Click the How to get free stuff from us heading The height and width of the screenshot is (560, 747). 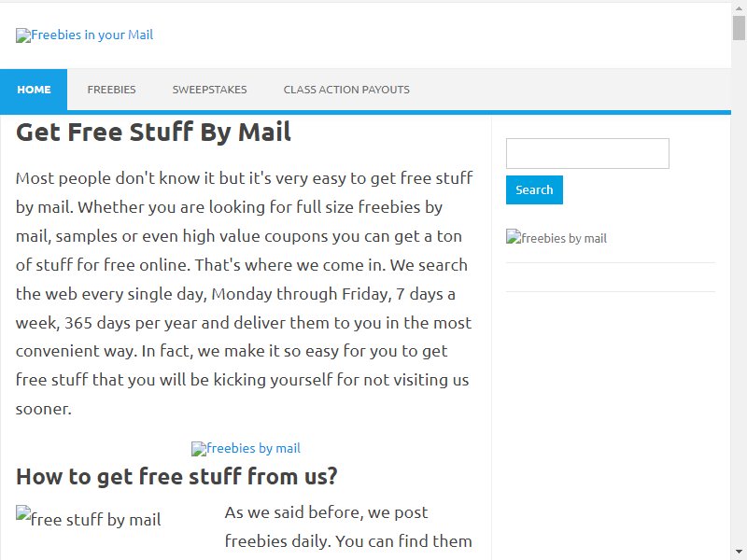click(x=176, y=476)
